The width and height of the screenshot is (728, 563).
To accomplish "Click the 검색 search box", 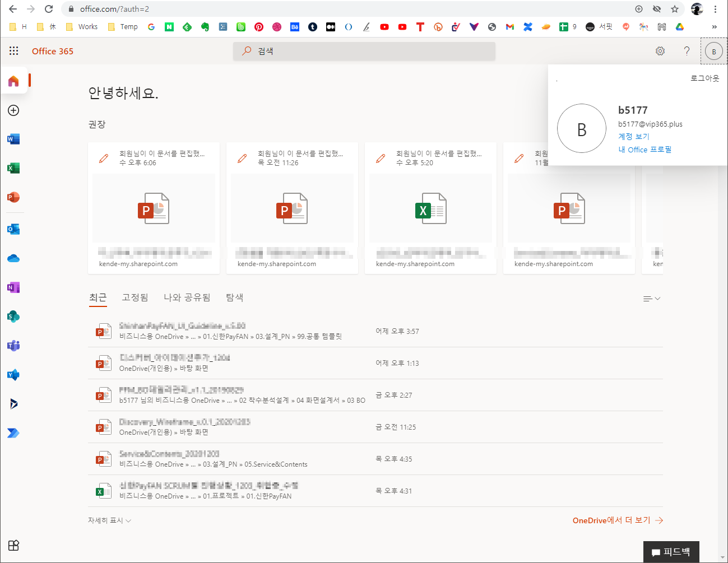I will pyautogui.click(x=364, y=51).
